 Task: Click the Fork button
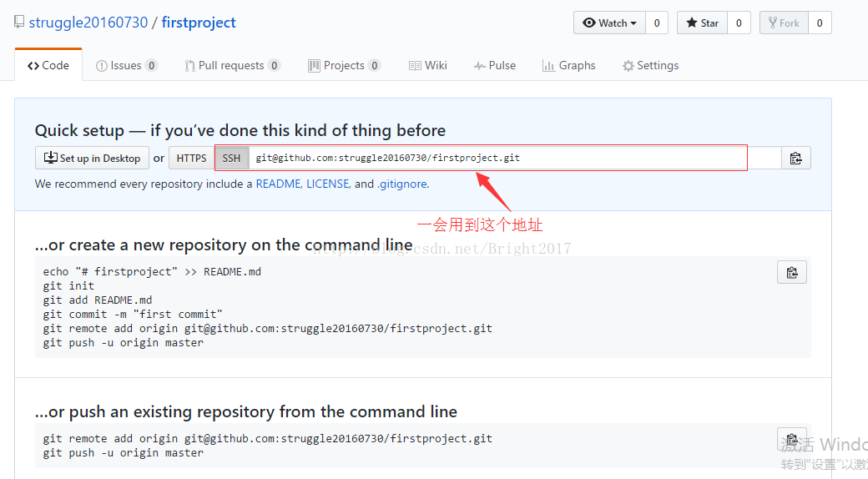pyautogui.click(x=784, y=23)
